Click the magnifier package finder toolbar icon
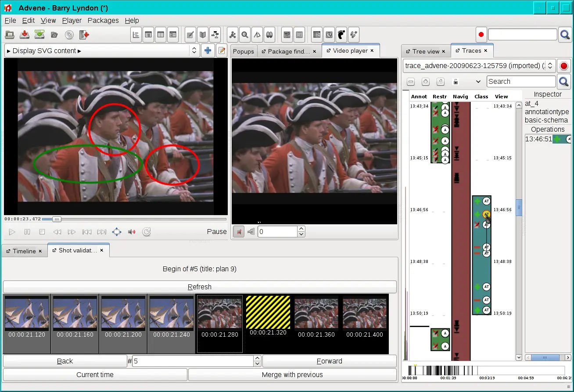The image size is (574, 392). click(245, 35)
